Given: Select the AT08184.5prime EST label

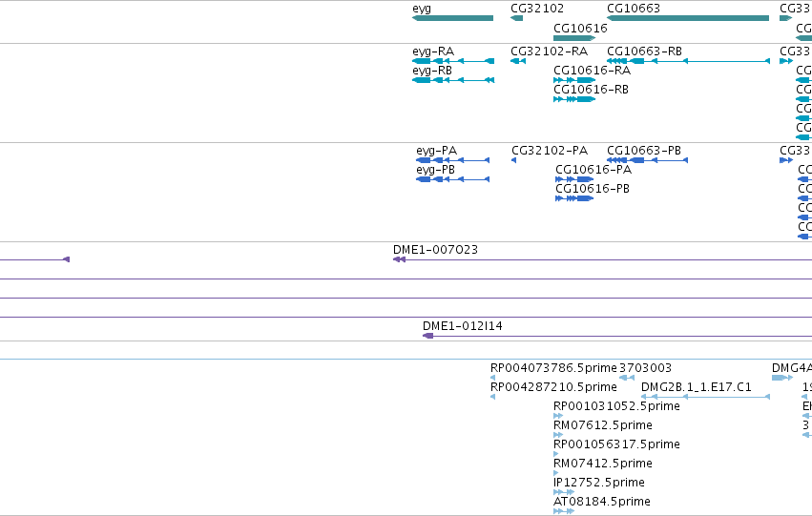Looking at the screenshot, I should coord(602,502).
